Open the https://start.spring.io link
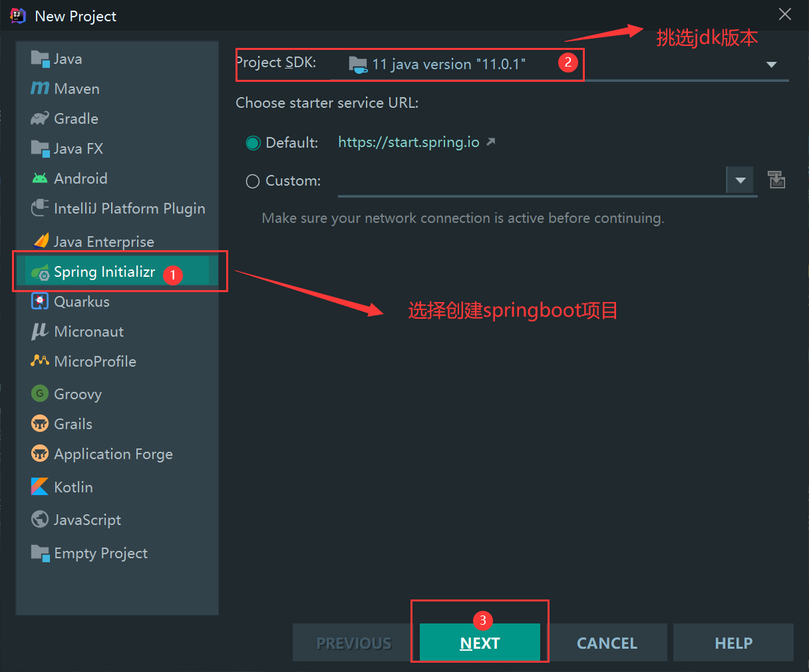Image resolution: width=809 pixels, height=672 pixels. 408,142
